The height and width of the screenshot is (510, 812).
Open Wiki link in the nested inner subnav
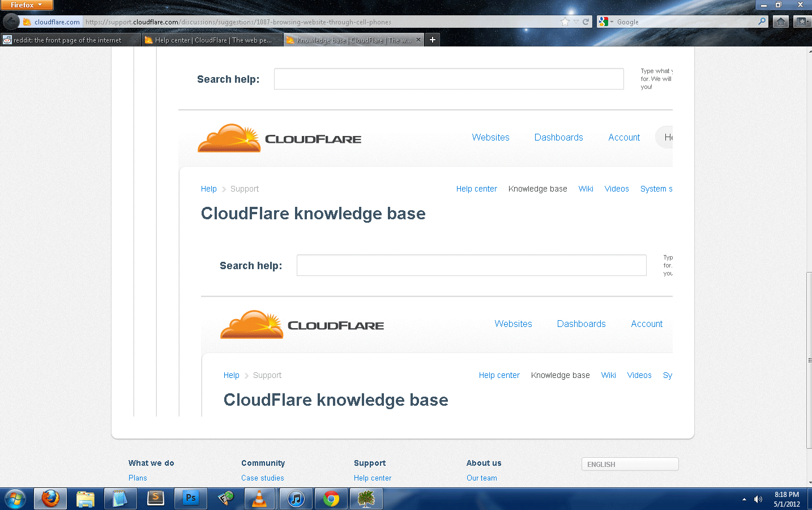tap(609, 375)
